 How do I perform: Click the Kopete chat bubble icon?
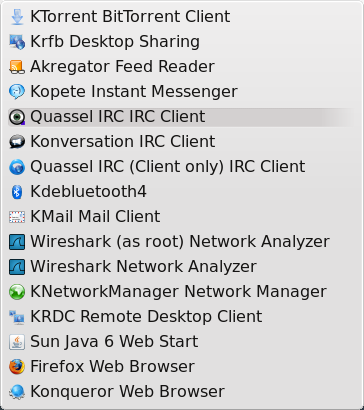pos(17,92)
